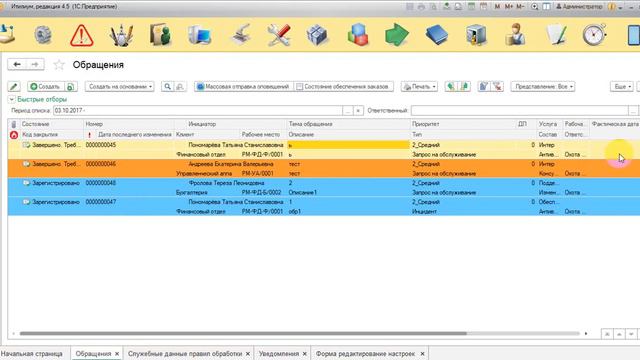Click the zoom magnifier icon in title bar
Screen dimensions: 640x360
coord(535,7)
